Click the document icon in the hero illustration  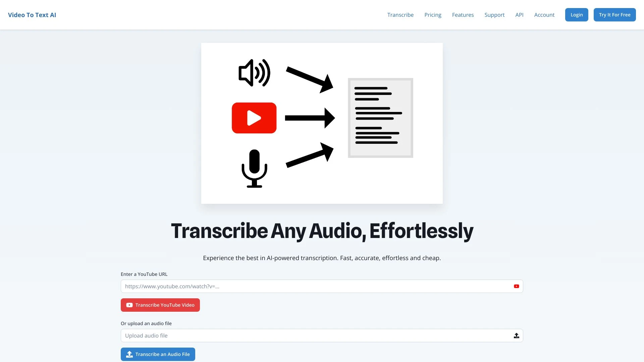click(x=380, y=118)
